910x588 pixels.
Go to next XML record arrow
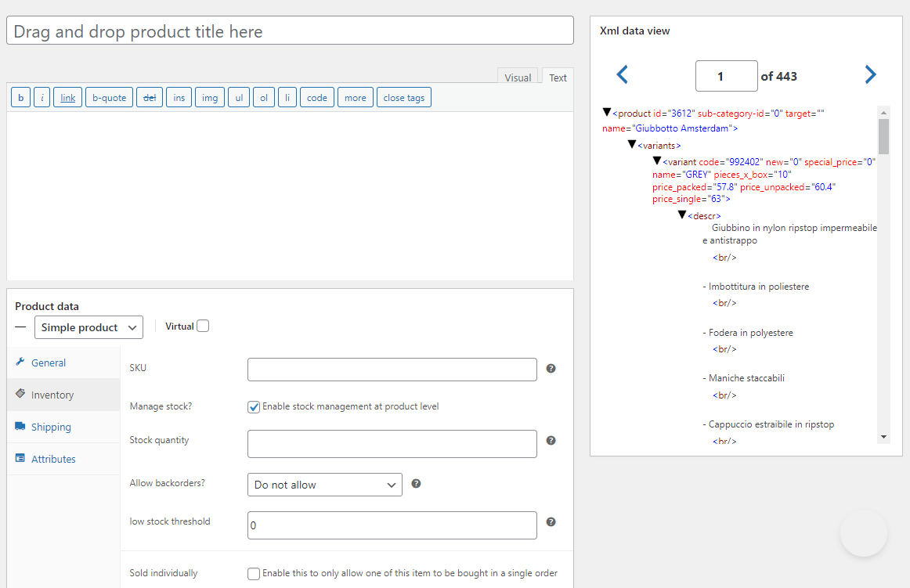(x=870, y=74)
